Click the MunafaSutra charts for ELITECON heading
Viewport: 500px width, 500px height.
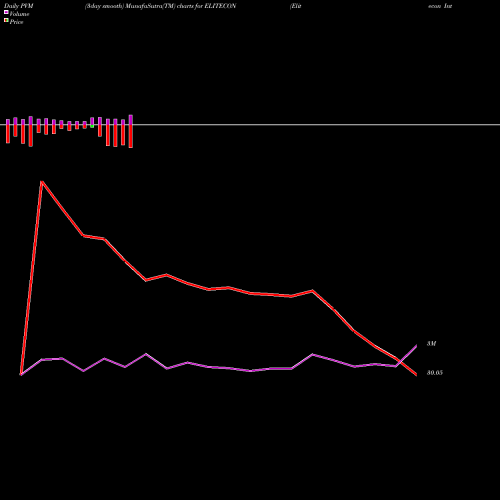pos(160,6)
